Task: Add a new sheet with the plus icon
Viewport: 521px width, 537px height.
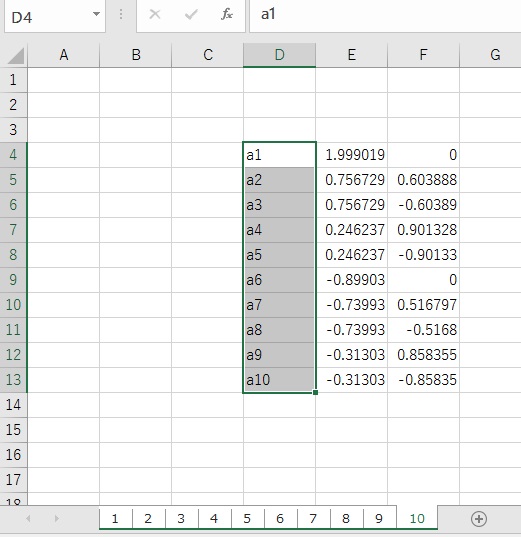Action: pyautogui.click(x=479, y=519)
